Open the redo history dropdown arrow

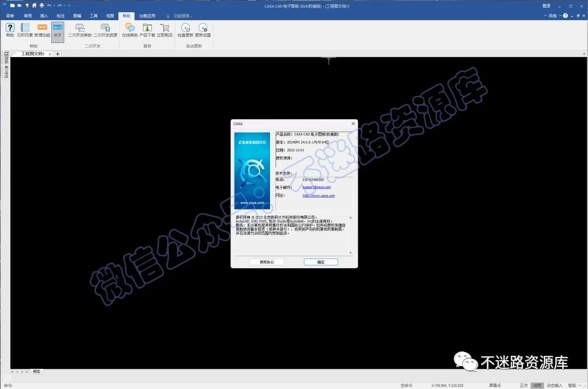64,5
